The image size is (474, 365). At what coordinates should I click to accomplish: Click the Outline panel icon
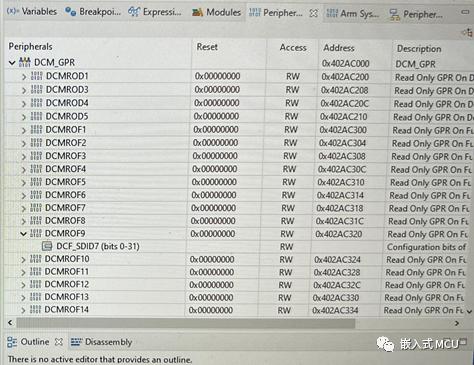coord(12,342)
